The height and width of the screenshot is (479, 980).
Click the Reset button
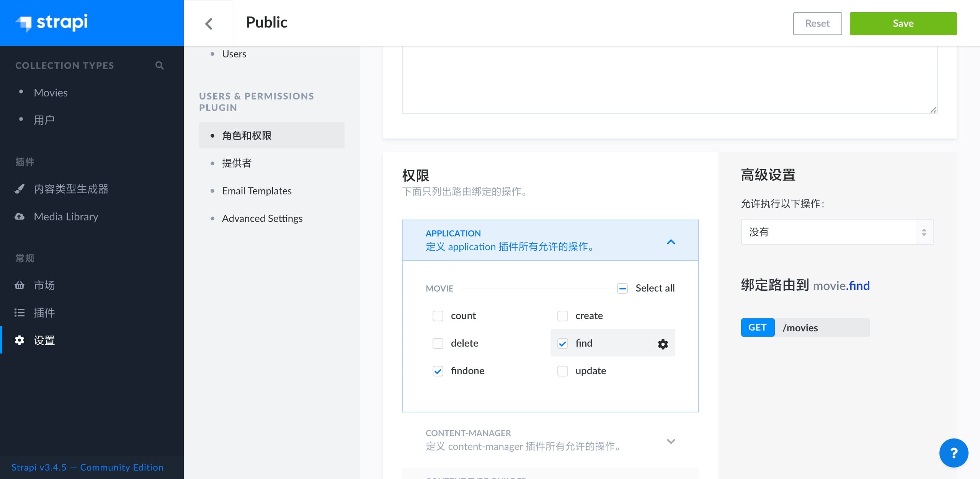coord(817,24)
